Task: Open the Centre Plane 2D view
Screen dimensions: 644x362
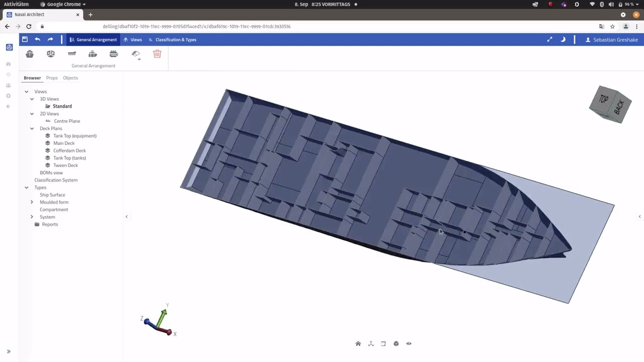Action: (67, 121)
